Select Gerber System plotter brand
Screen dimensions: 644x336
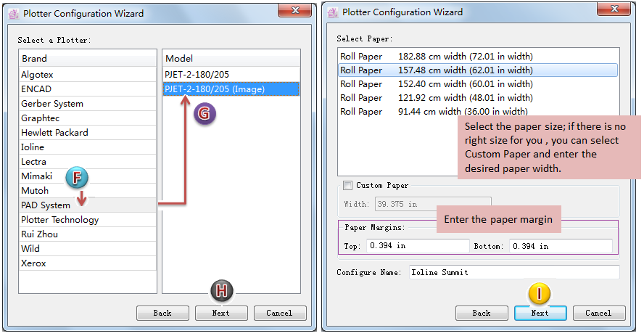pos(52,104)
